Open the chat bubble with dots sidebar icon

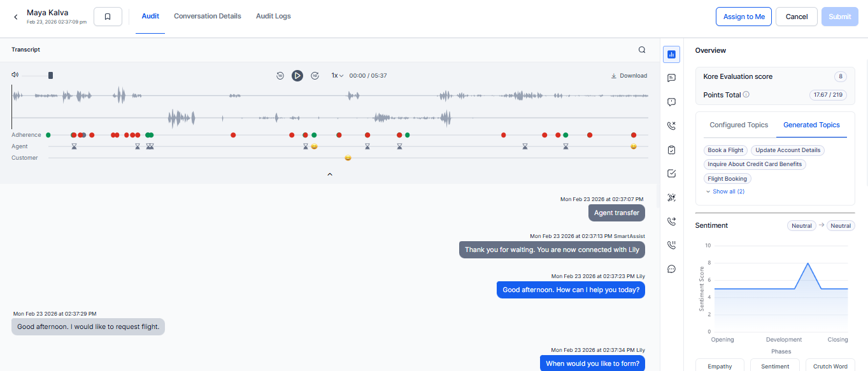point(671,269)
